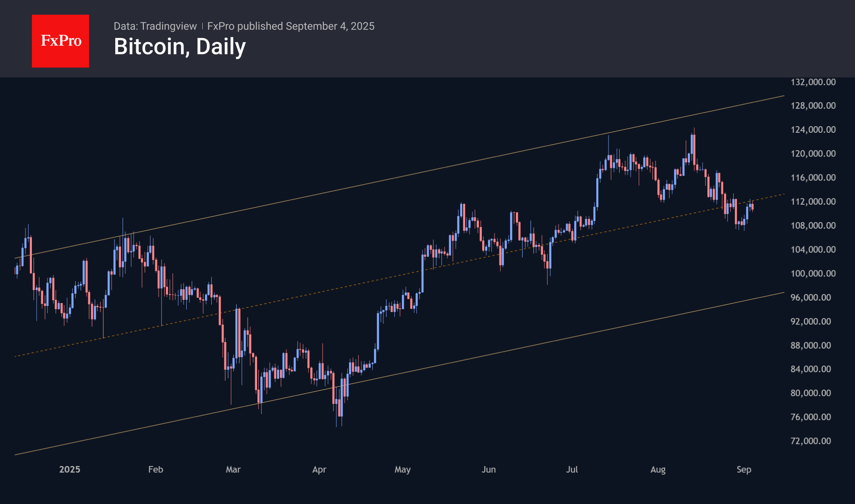
Task: Click the Mar label on time axis
Action: (x=233, y=470)
